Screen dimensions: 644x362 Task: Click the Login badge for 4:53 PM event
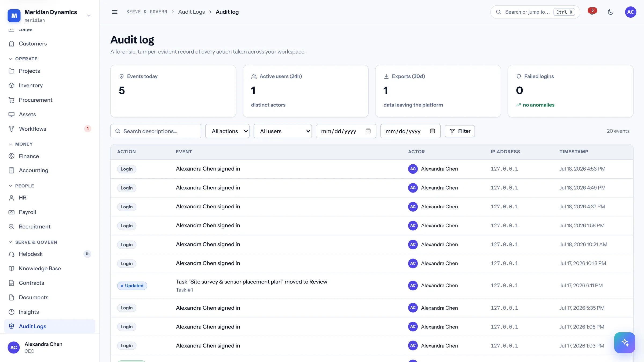click(x=127, y=169)
